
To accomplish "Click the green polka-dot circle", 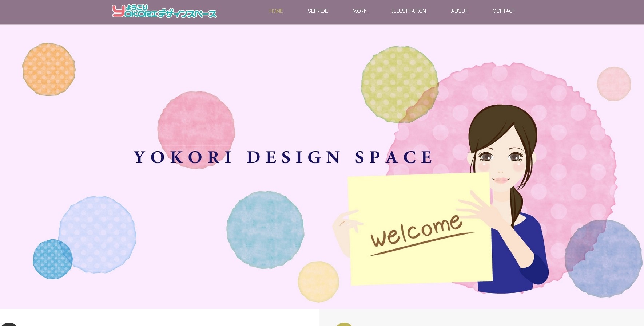I will tap(399, 85).
